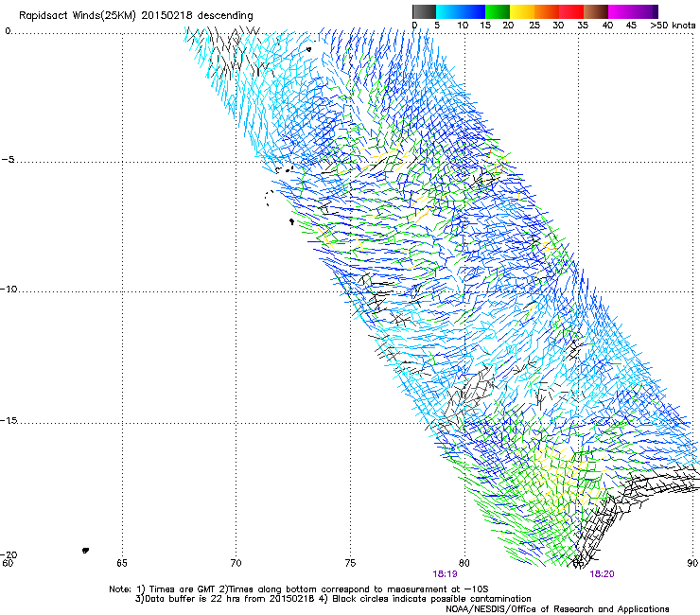Click the '18:19' purple time label

click(x=445, y=574)
